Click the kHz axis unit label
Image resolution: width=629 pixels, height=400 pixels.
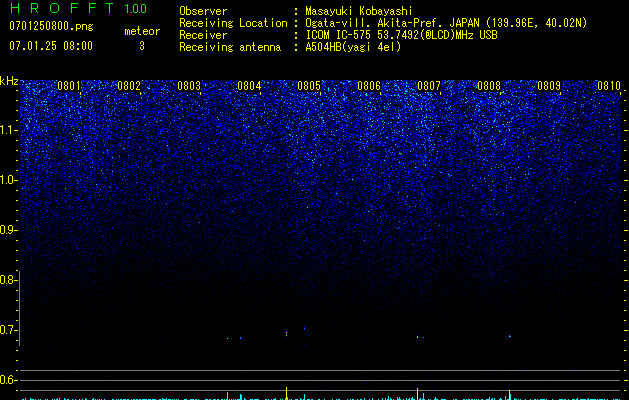click(9, 81)
